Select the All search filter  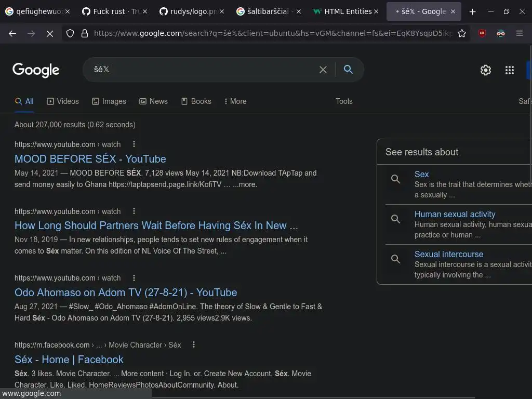pos(24,101)
